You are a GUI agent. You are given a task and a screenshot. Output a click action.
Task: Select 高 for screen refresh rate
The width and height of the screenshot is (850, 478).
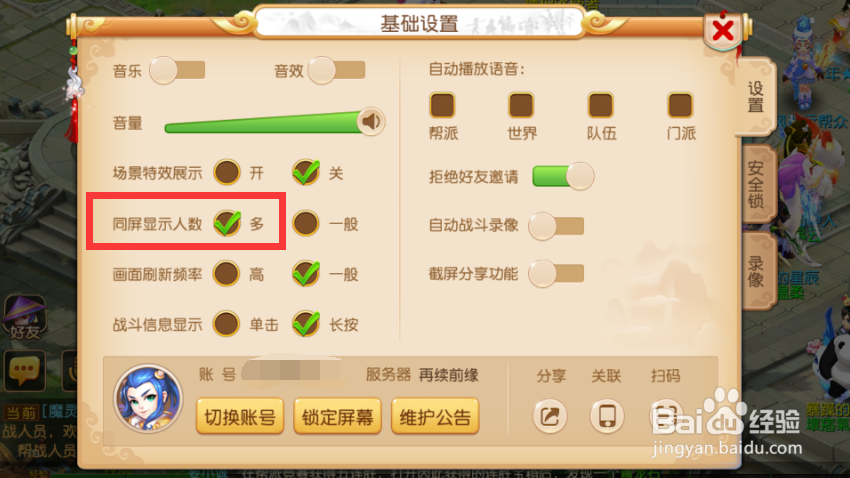point(227,274)
